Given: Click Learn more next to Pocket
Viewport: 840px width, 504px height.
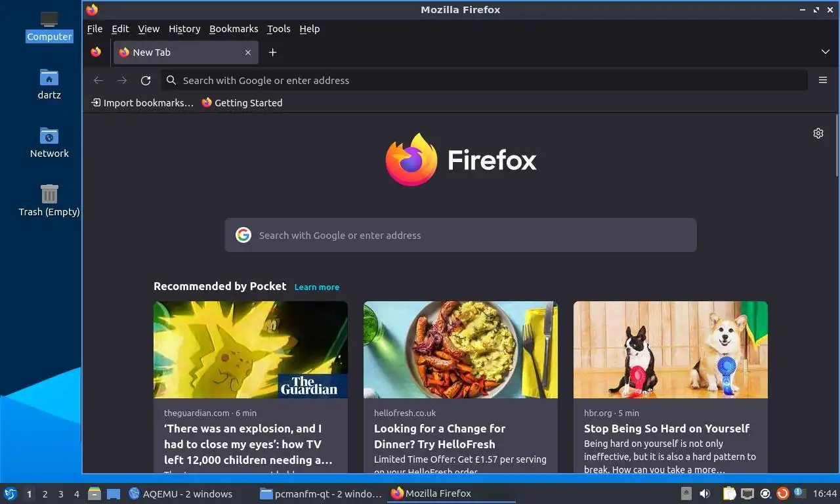Looking at the screenshot, I should (317, 287).
